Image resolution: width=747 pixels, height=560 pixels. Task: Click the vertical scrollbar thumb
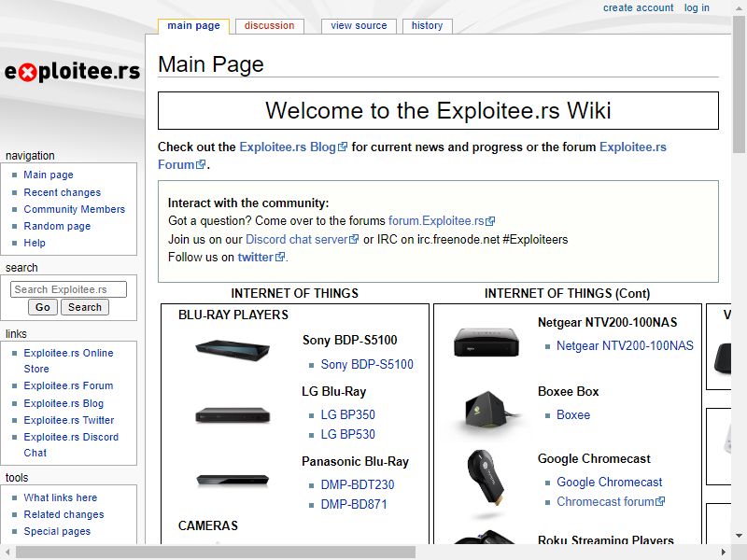click(739, 83)
